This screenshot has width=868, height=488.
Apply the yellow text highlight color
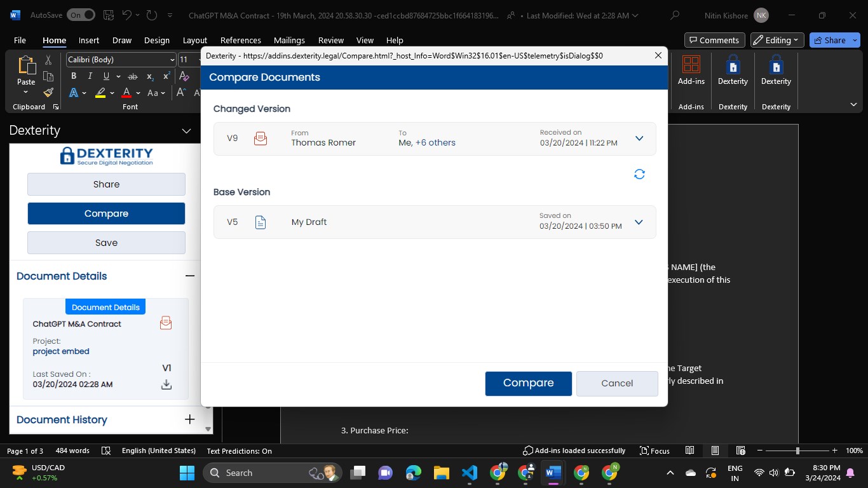(x=100, y=93)
